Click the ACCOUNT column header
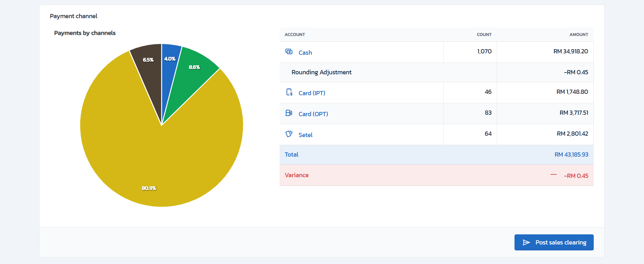Image resolution: width=644 pixels, height=264 pixels. 295,35
